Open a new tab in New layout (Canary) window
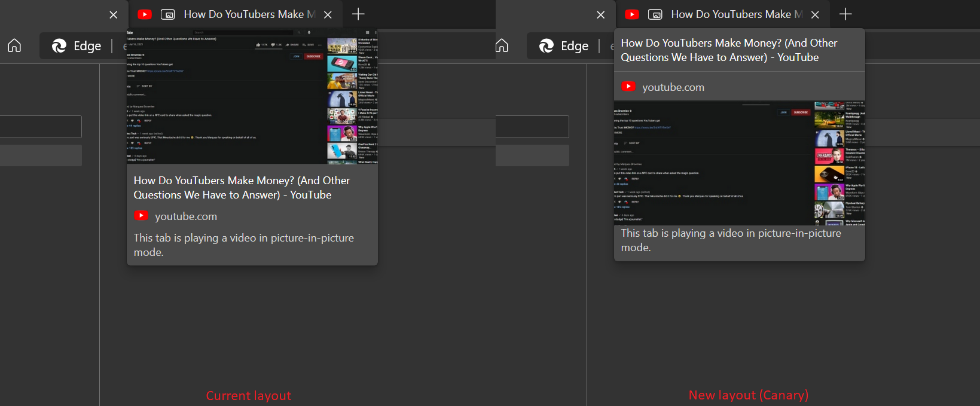980x406 pixels. [845, 14]
